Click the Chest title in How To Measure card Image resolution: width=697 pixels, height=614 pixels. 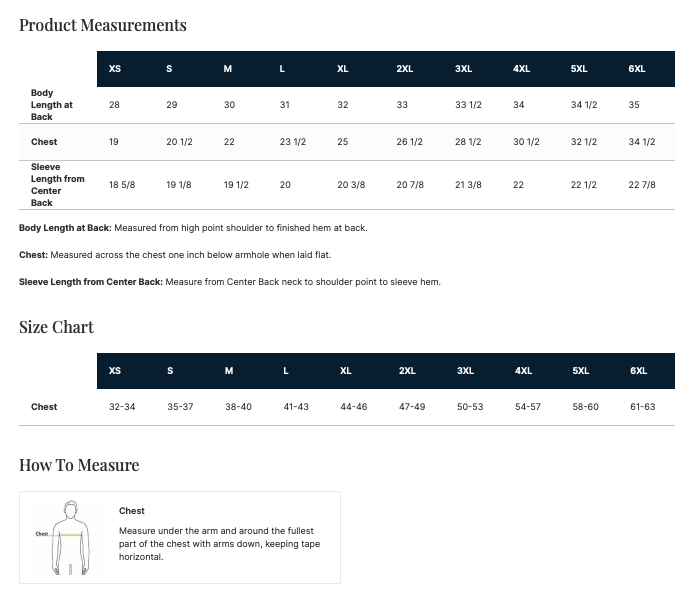(132, 511)
